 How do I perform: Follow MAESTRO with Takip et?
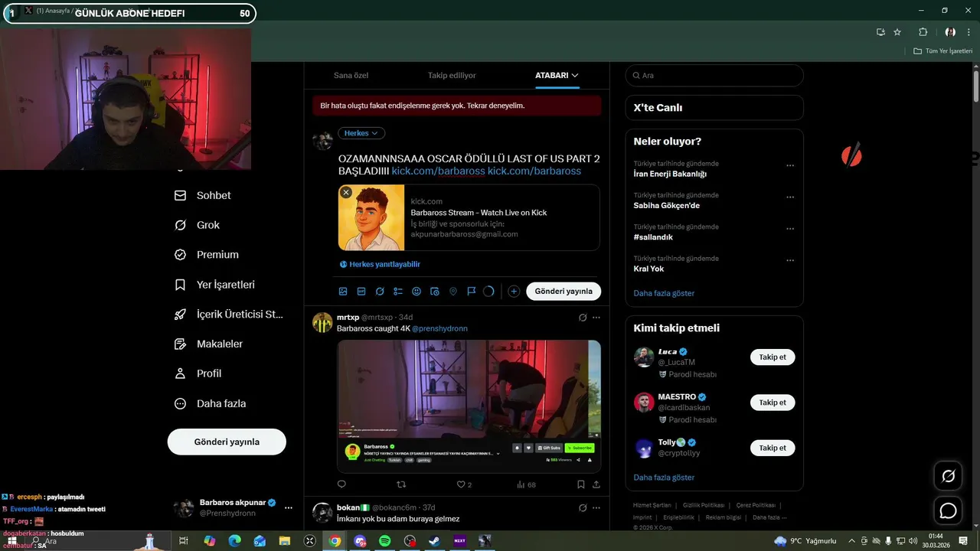pyautogui.click(x=773, y=403)
